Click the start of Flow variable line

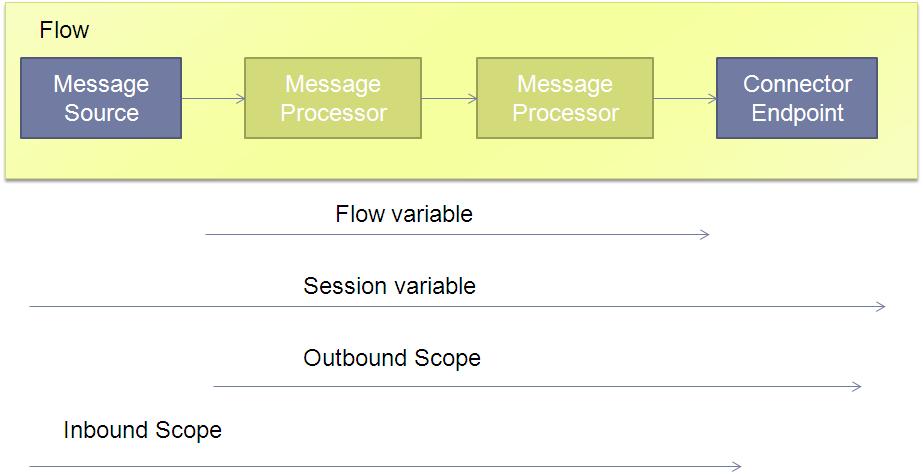208,235
